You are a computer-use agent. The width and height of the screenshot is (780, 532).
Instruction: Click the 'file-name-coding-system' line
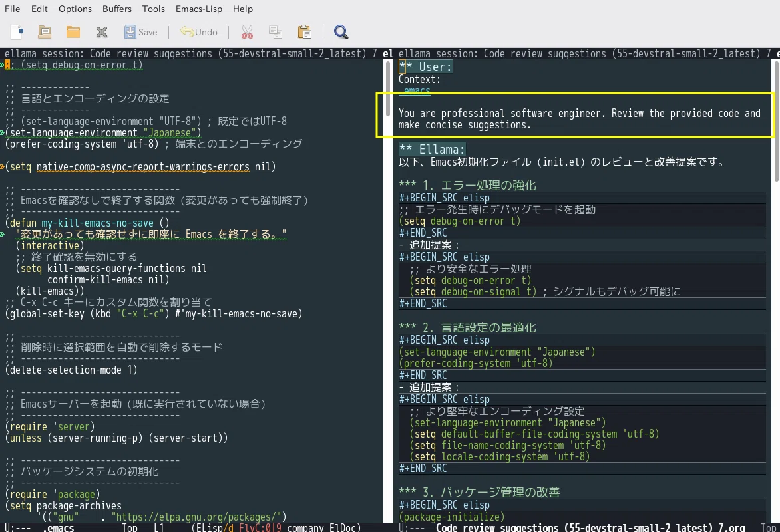508,446
